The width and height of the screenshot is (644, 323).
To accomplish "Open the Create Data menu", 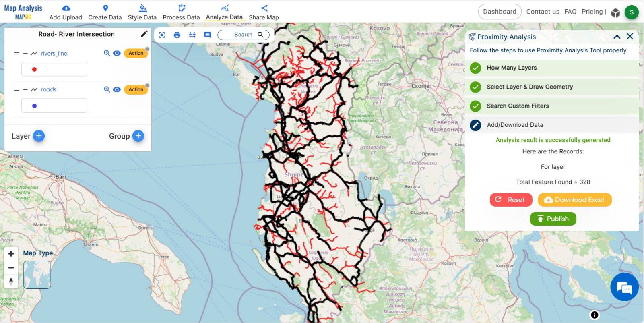I will coord(105,12).
